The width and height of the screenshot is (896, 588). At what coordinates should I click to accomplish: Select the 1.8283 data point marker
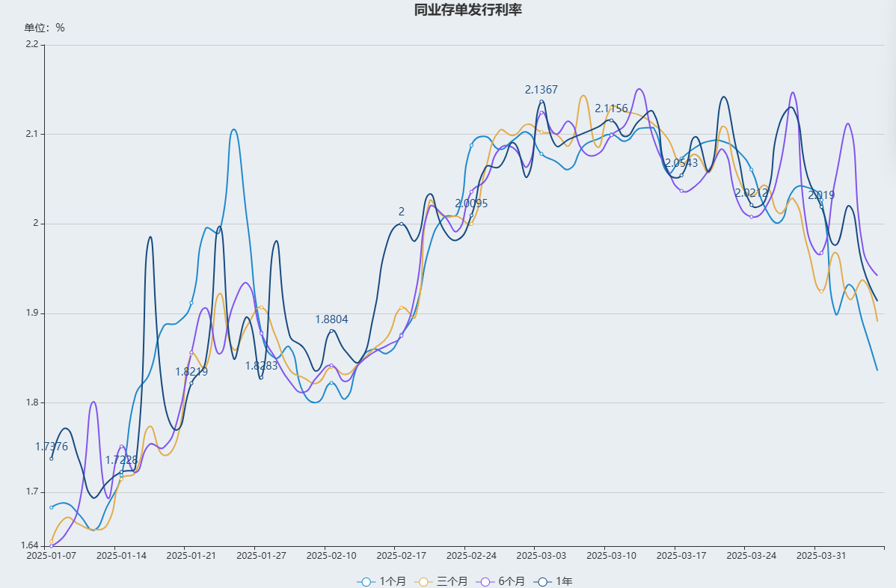coord(261,378)
